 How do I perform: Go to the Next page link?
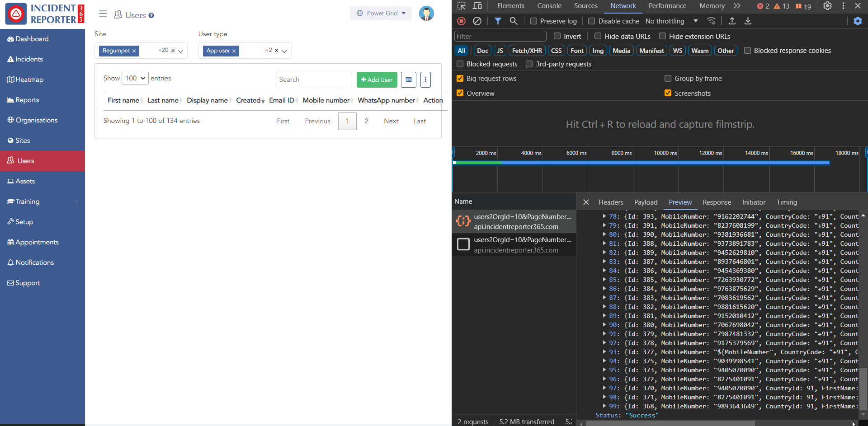(x=391, y=121)
